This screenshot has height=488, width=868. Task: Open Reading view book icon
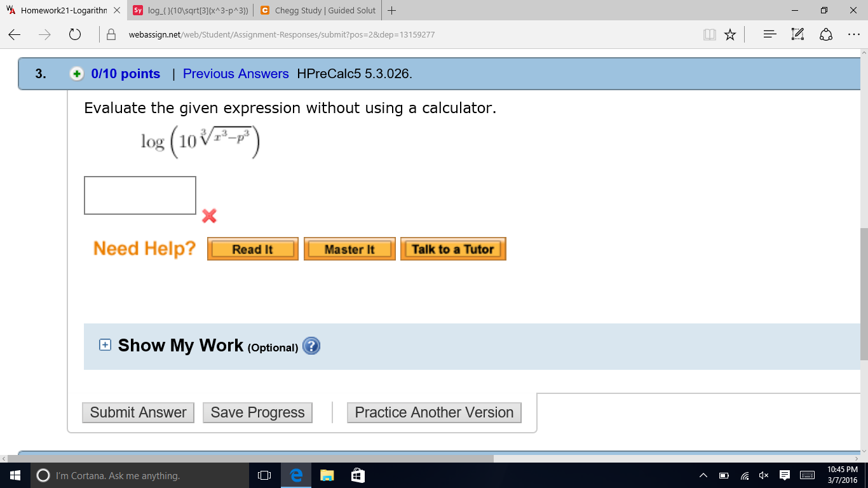click(710, 35)
